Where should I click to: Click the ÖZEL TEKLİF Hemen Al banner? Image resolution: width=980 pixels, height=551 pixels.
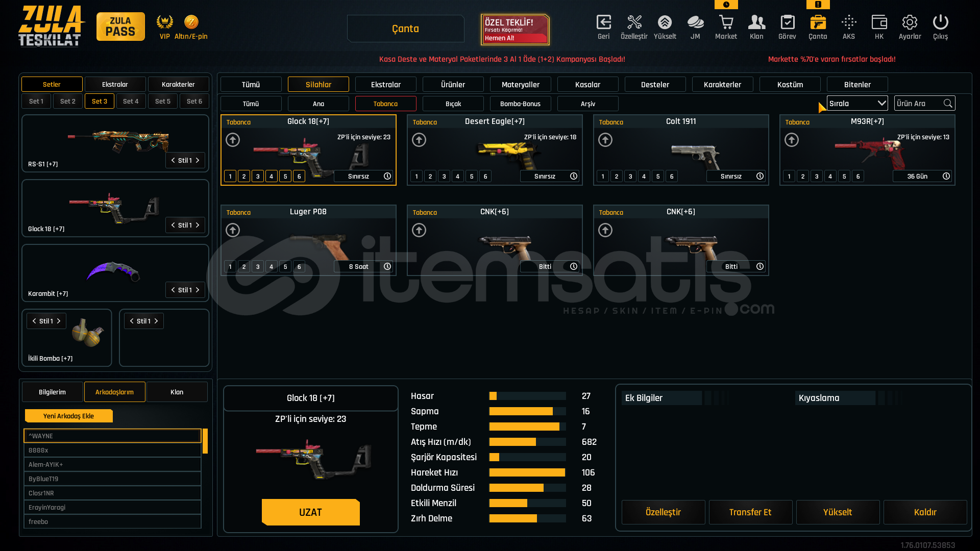coord(514,30)
